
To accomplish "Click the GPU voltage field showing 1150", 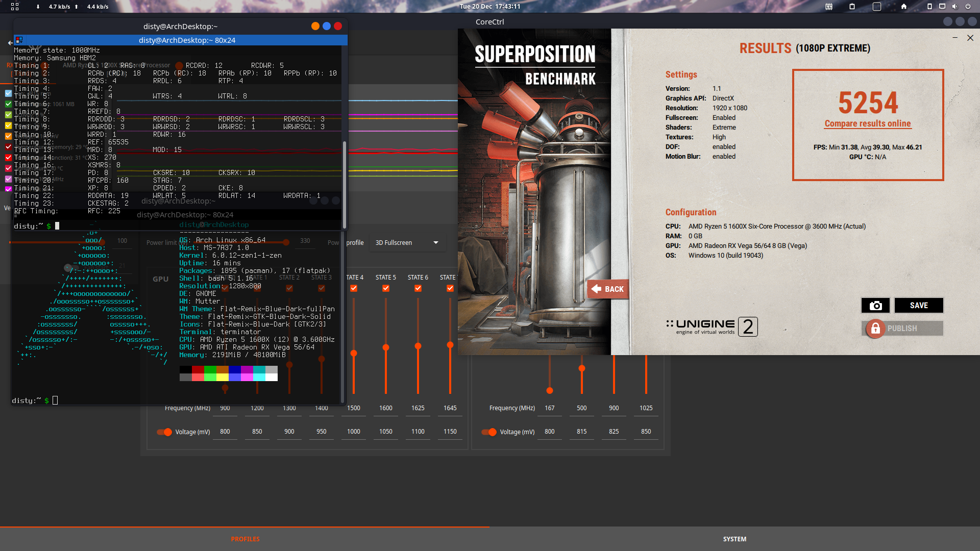I will tap(450, 432).
